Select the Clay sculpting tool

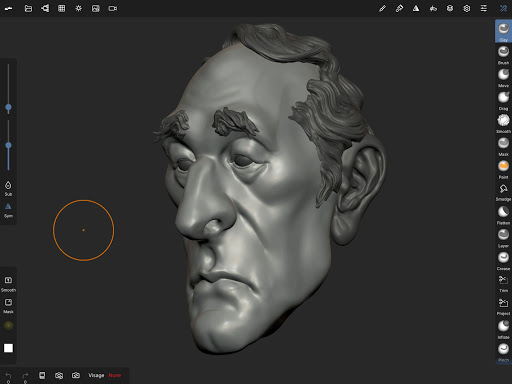tap(503, 31)
